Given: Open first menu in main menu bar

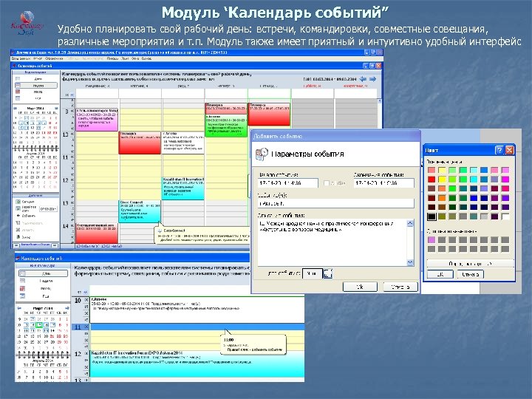Looking at the screenshot, I should click(x=21, y=58).
